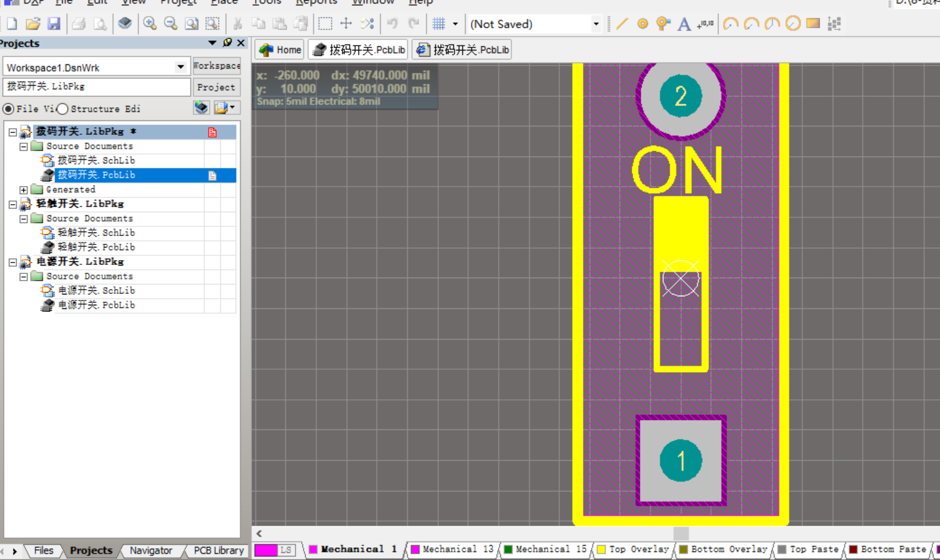940x560 pixels.
Task: Save using the floppy disk icon
Action: (54, 24)
